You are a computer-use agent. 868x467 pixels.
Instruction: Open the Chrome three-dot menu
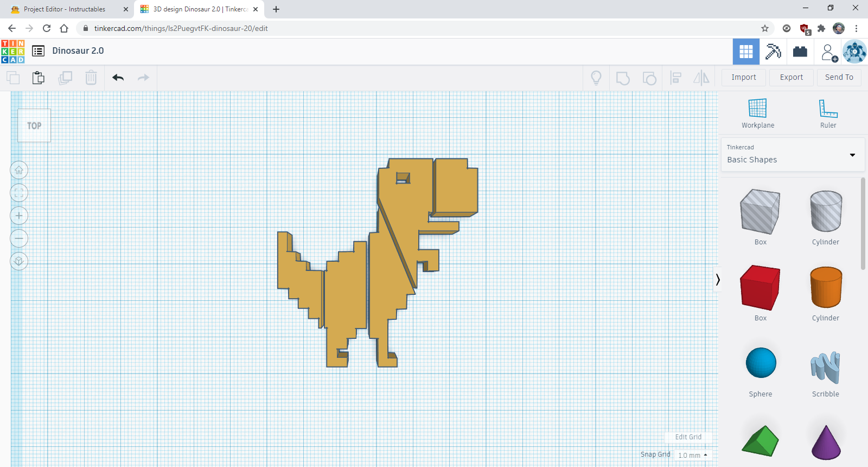[x=857, y=28]
